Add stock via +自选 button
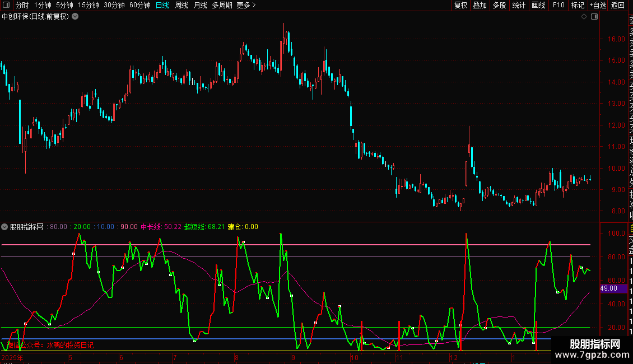 [x=598, y=6]
